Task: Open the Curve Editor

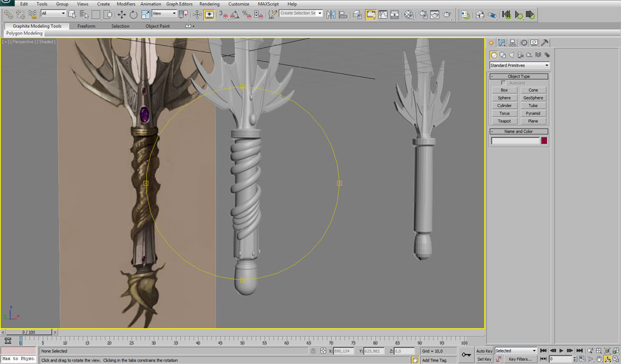Action: coord(383,15)
